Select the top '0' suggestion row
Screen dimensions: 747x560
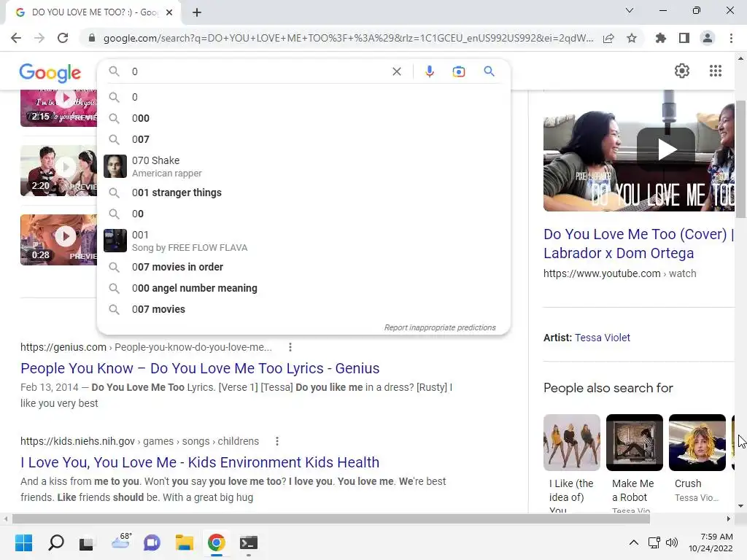[x=303, y=97]
